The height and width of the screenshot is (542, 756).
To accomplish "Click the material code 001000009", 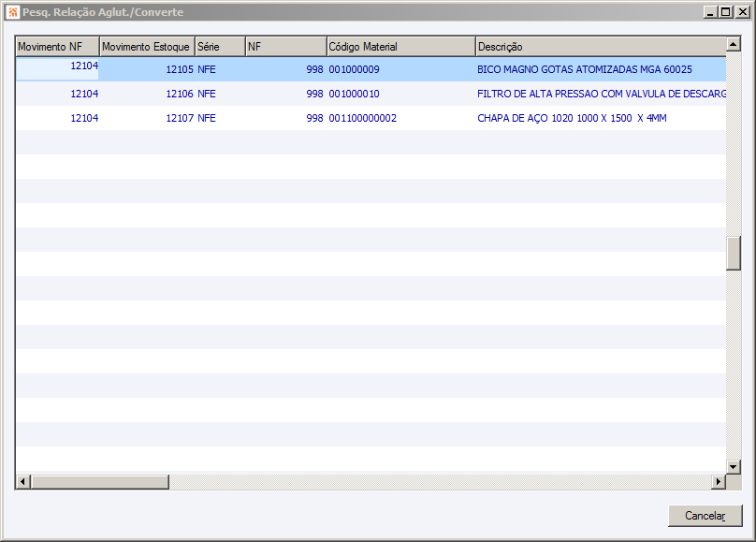I will [354, 69].
